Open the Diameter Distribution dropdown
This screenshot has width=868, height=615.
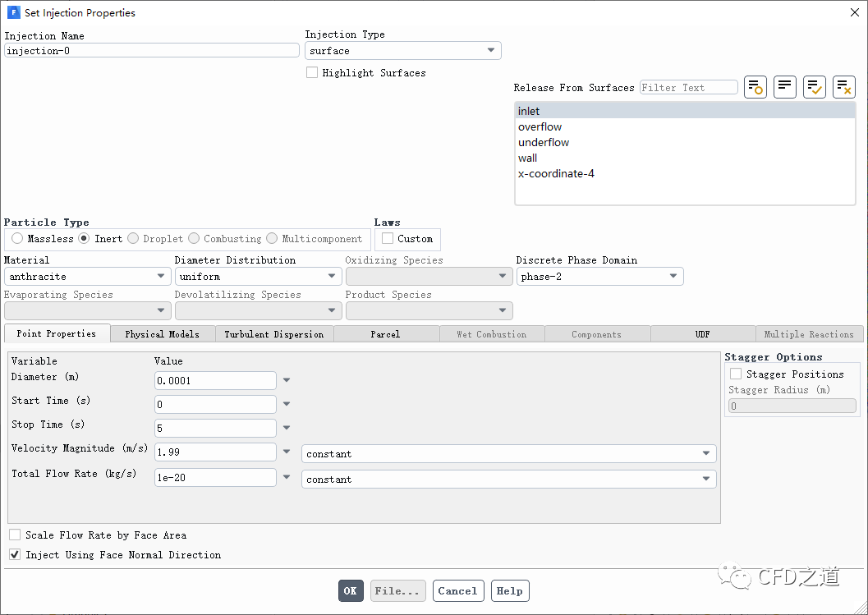click(258, 277)
